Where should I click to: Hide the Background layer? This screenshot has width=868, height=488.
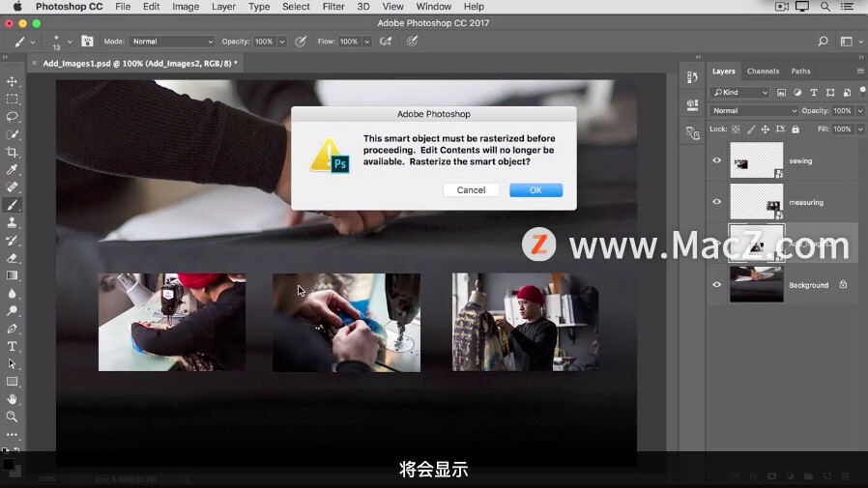click(717, 284)
